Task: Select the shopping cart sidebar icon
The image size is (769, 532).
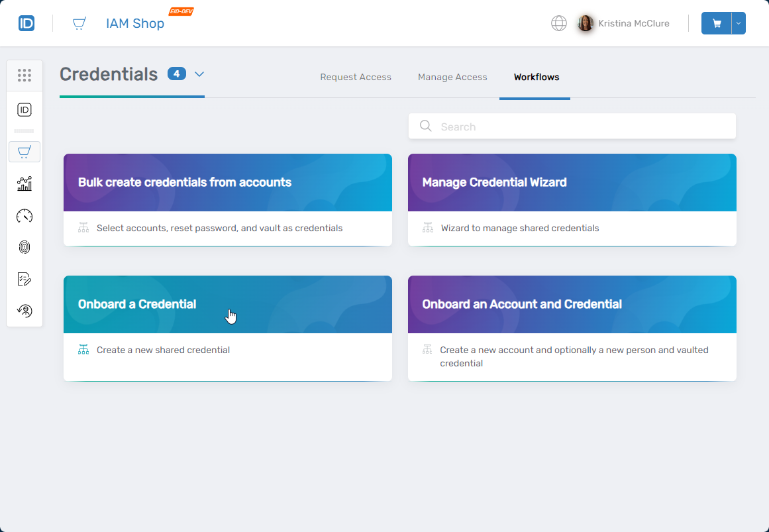Action: pyautogui.click(x=25, y=152)
